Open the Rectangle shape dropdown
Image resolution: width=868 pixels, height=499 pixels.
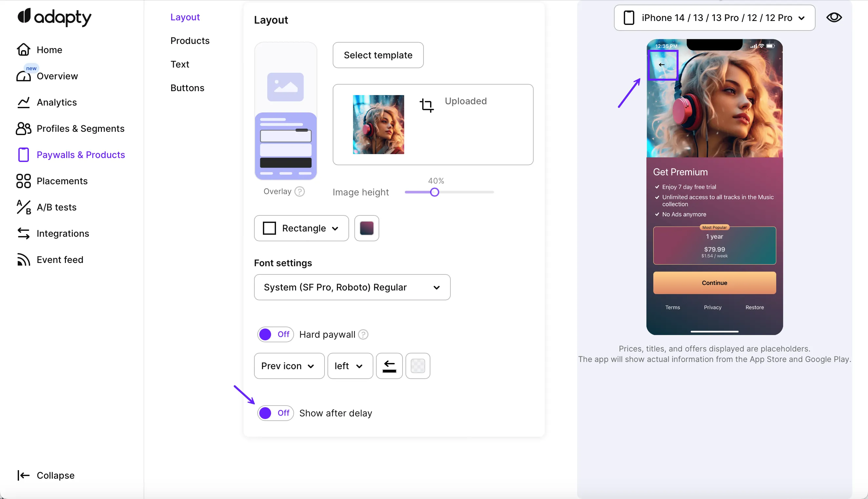301,228
